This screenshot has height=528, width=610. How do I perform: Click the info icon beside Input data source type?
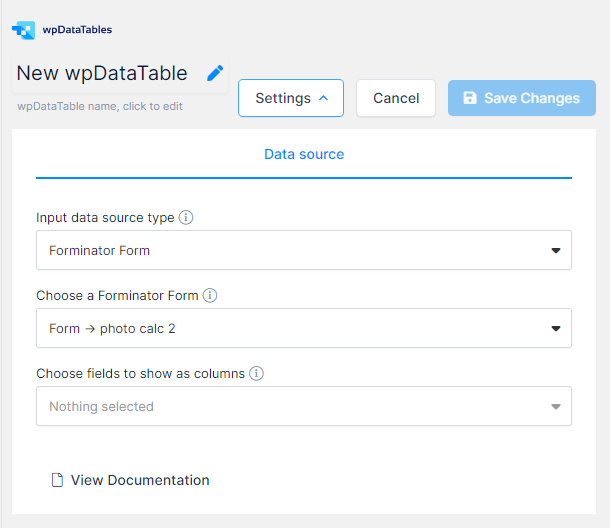pos(186,217)
